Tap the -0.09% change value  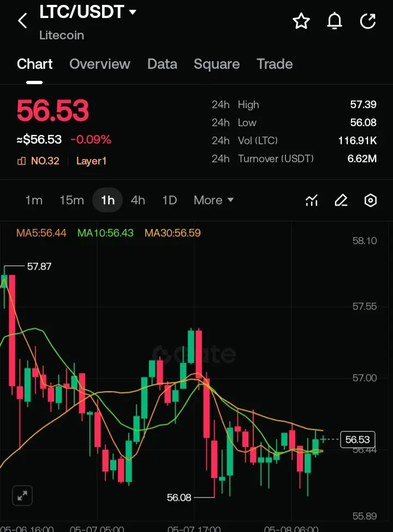pos(91,139)
